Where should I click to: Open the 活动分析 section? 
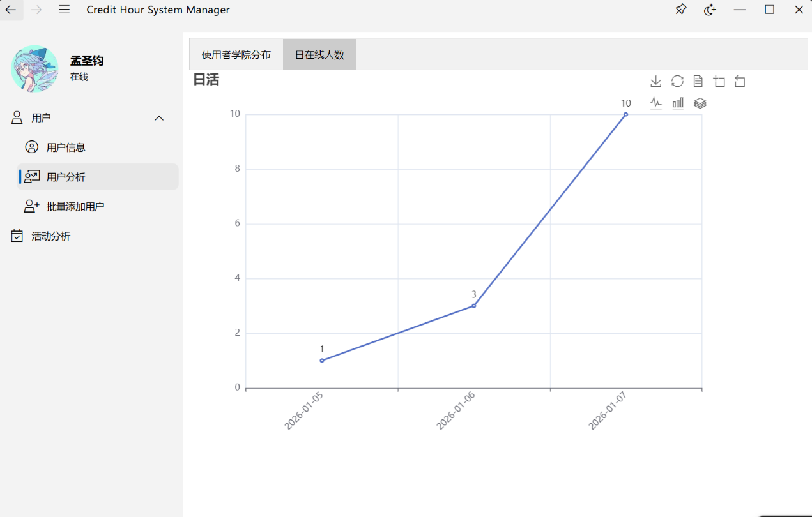[50, 236]
